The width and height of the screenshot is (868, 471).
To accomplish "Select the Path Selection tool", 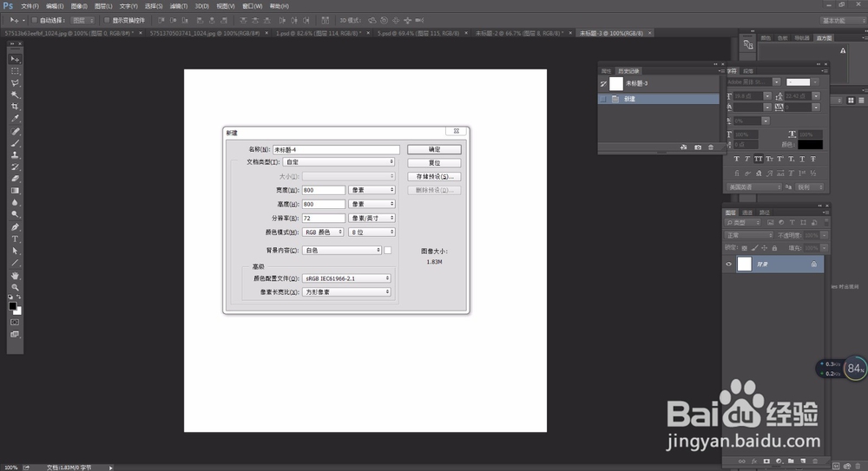I will (15, 251).
